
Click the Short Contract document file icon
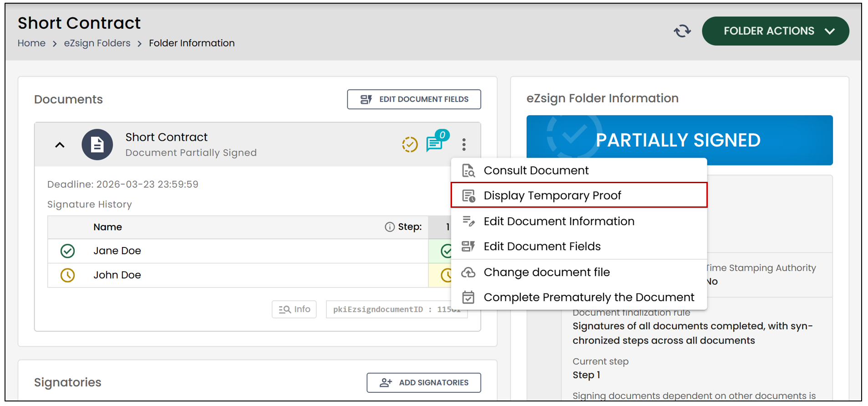[x=97, y=145]
